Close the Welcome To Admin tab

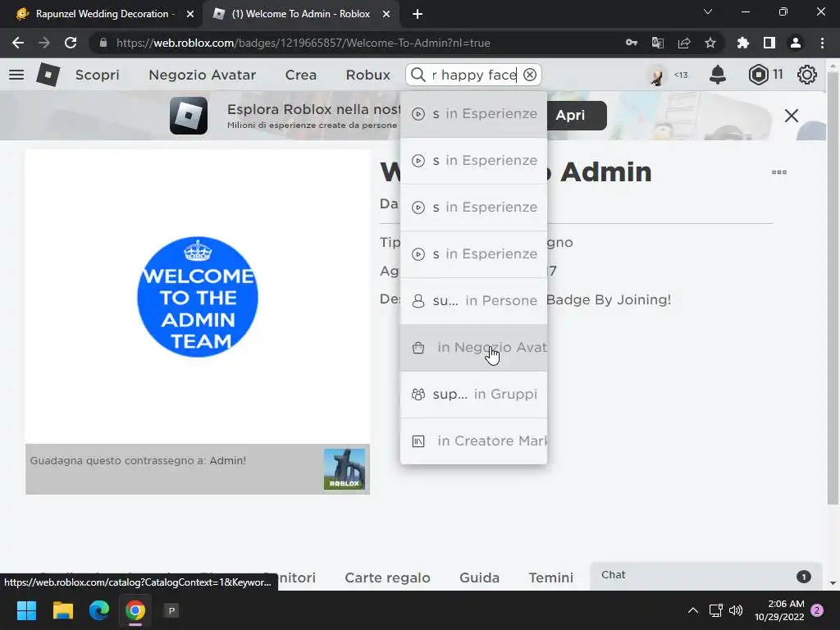tap(386, 15)
